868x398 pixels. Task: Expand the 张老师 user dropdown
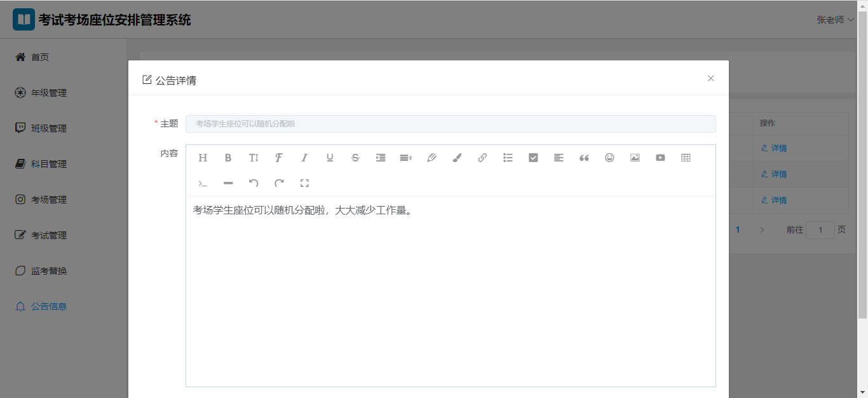(835, 20)
